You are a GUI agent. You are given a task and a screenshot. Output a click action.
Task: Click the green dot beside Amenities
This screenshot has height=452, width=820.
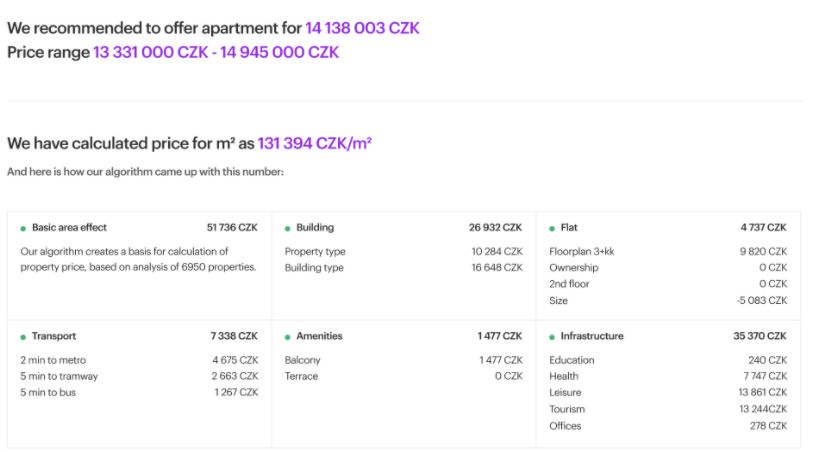click(x=287, y=337)
